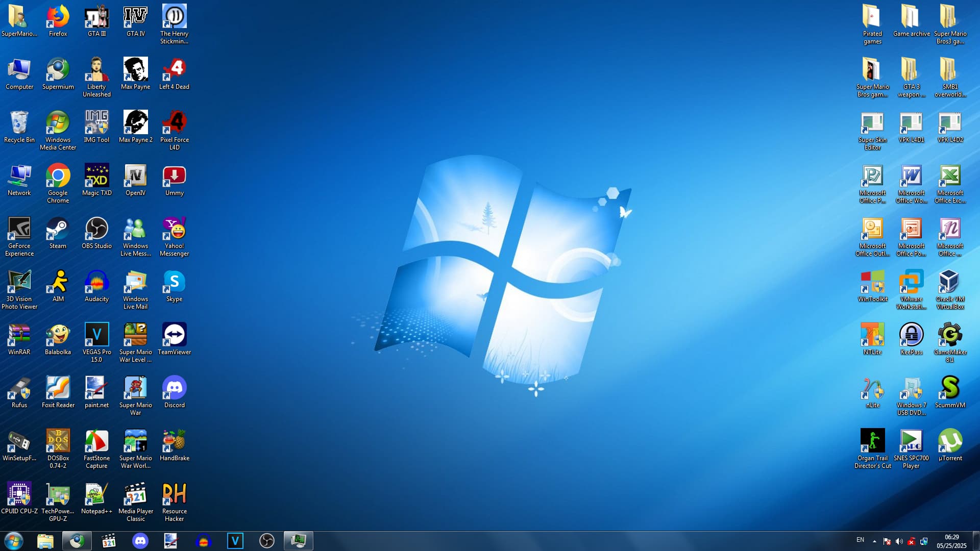Open the VPK L4D2 shortcut
Screen dimensions: 980x551
950,127
